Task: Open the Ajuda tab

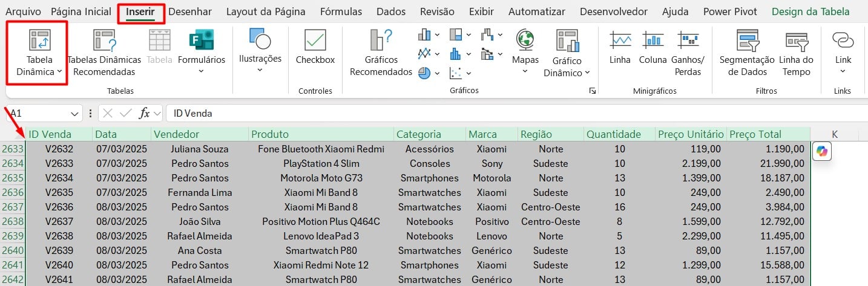Action: click(675, 11)
